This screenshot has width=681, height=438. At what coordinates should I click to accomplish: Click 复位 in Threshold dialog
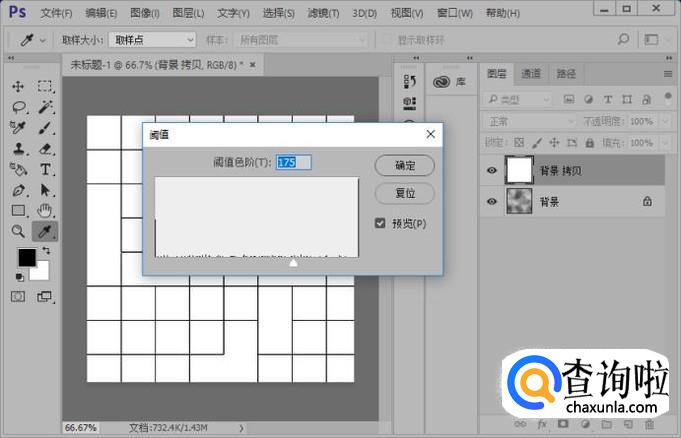(404, 193)
